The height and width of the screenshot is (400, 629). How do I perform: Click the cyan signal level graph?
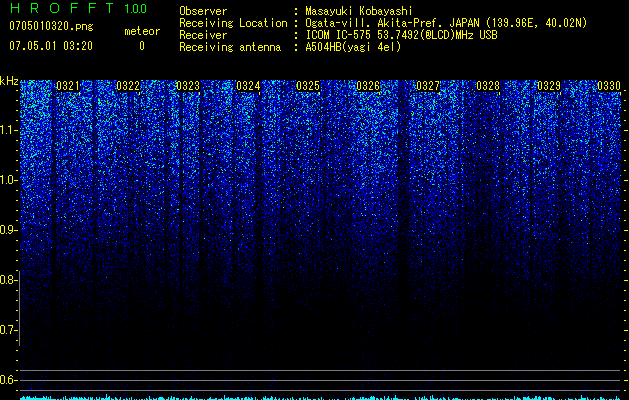point(321,397)
